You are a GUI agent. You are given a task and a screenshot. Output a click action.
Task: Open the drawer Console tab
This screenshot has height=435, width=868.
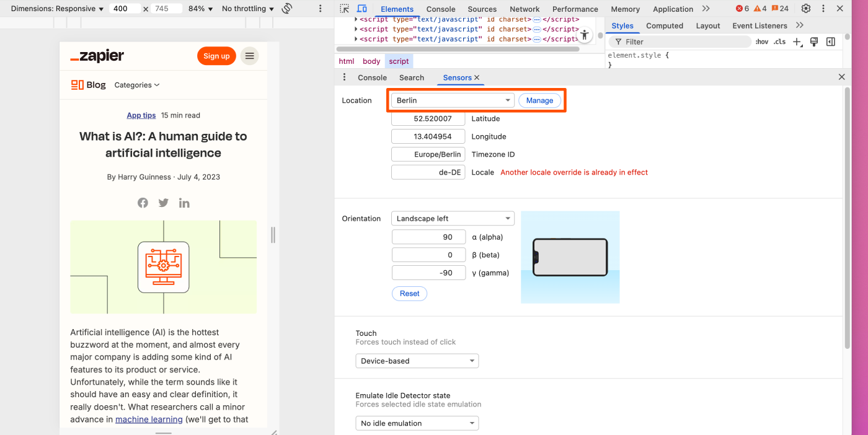point(372,77)
